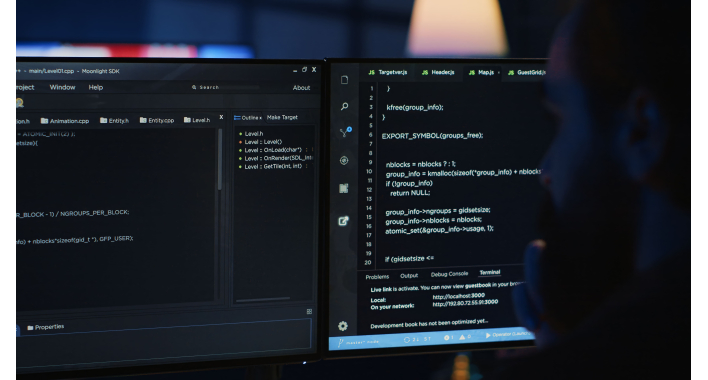Image resolution: width=708 pixels, height=380 pixels.
Task: Open the Problems panel tab
Action: pyautogui.click(x=377, y=277)
